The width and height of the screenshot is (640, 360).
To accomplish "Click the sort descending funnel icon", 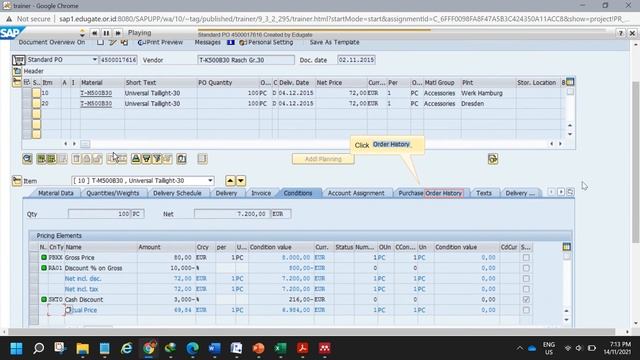I will tap(147, 159).
